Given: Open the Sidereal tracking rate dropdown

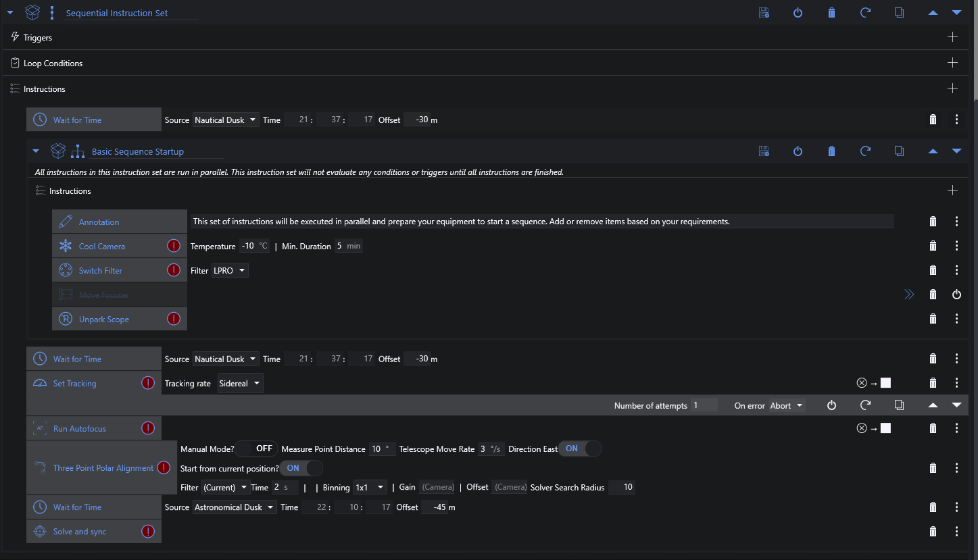Looking at the screenshot, I should tap(240, 384).
